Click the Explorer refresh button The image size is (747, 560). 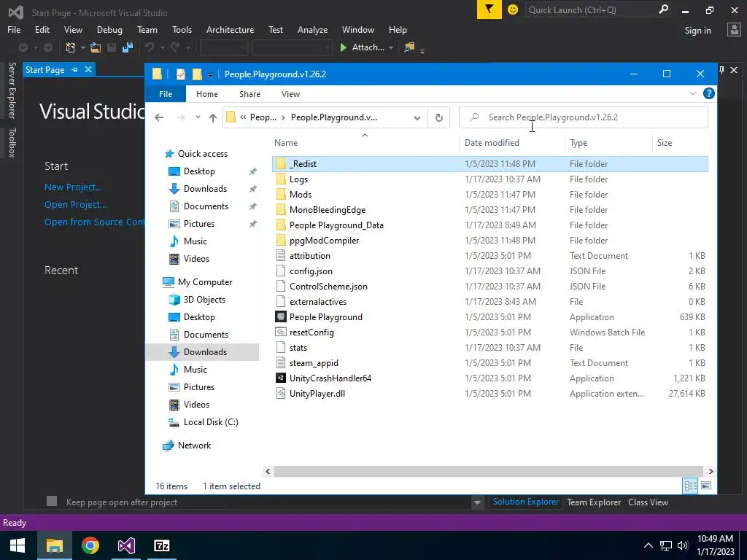pos(438,117)
